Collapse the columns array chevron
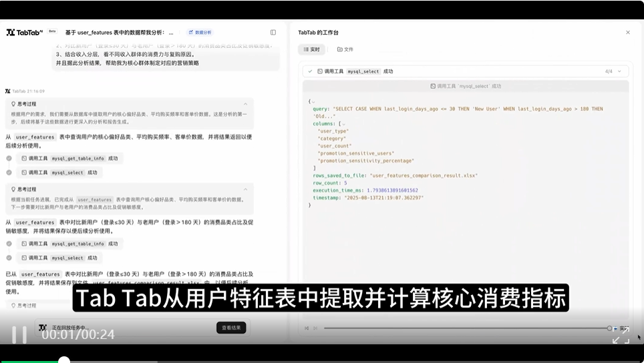This screenshot has height=363, width=644. [344, 124]
